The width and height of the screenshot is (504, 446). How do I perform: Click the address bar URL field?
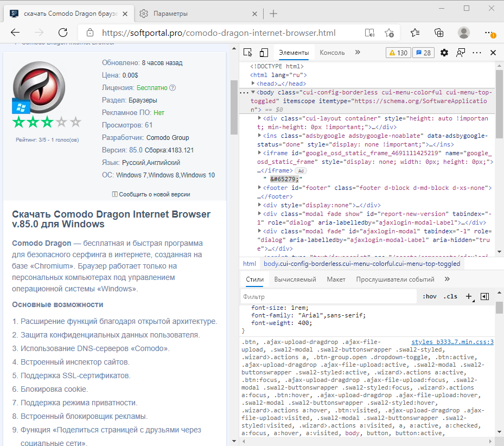coord(219,33)
